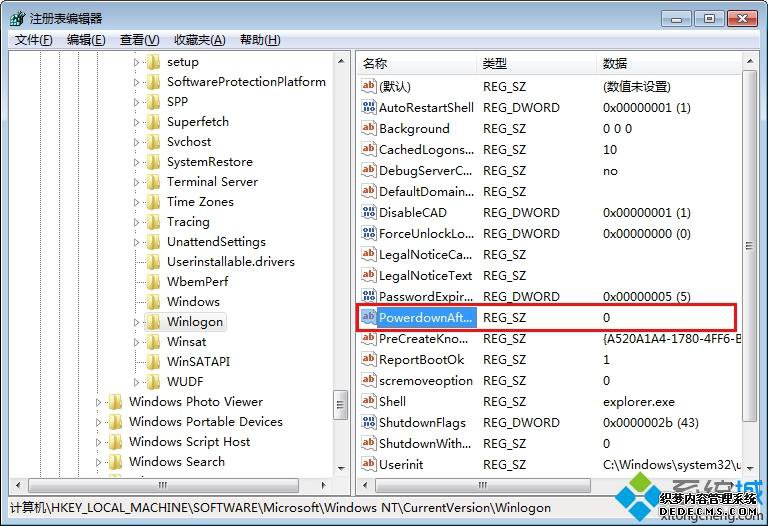Click the AutoRestartShell DWORD value icon
The height and width of the screenshot is (526, 768).
tap(368, 107)
